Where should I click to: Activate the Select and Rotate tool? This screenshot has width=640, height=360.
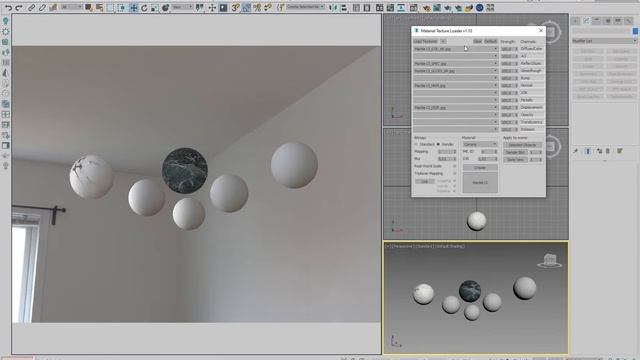tap(144, 7)
